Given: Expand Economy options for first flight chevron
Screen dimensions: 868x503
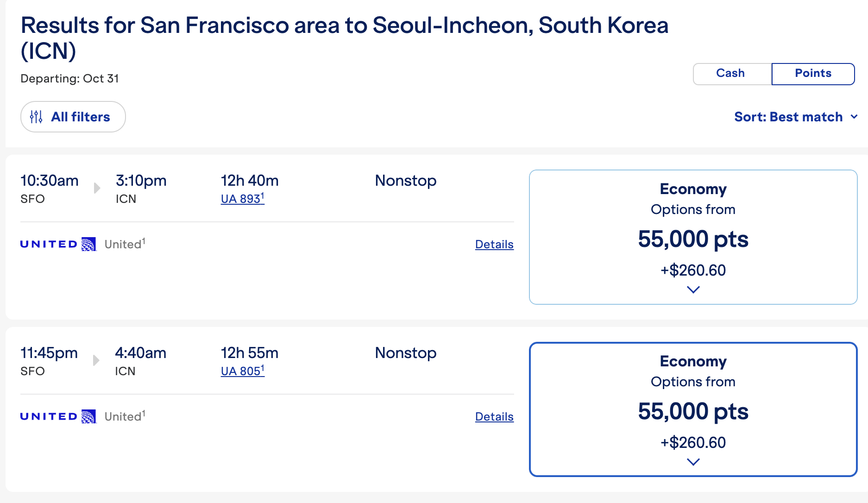Looking at the screenshot, I should tap(693, 290).
